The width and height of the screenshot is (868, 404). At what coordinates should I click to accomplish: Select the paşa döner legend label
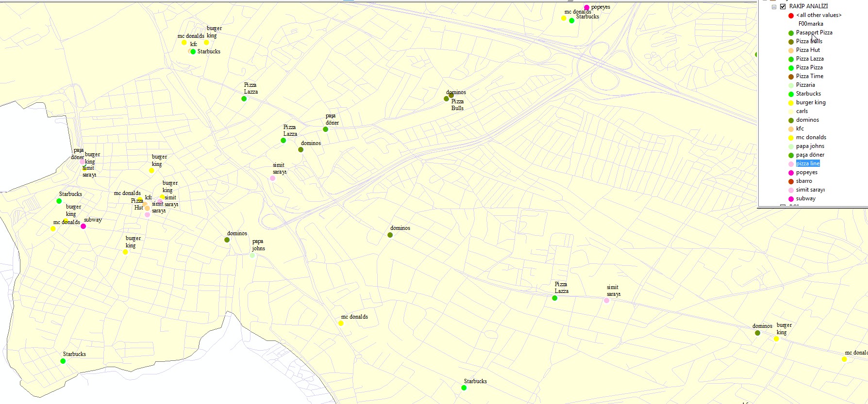[810, 155]
